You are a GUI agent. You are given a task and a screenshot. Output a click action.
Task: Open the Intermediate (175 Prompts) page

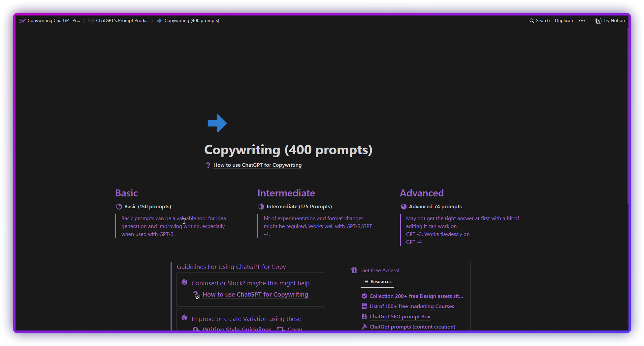point(299,207)
